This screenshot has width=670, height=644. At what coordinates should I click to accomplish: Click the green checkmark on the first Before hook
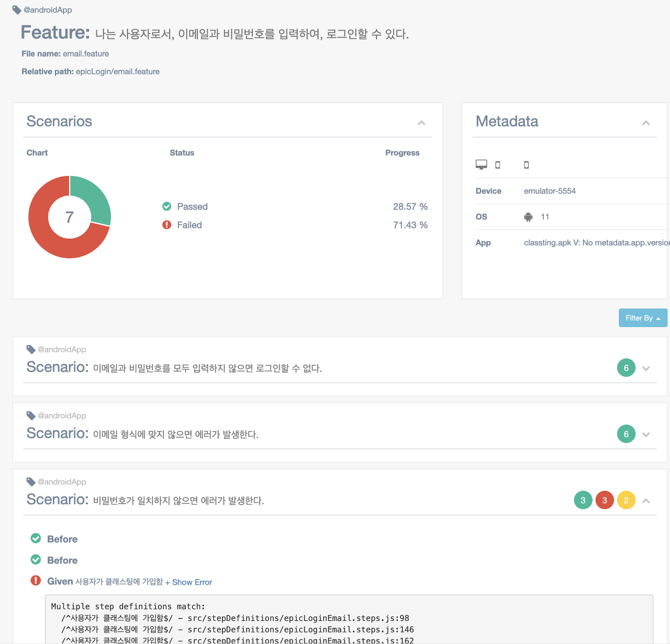point(35,538)
